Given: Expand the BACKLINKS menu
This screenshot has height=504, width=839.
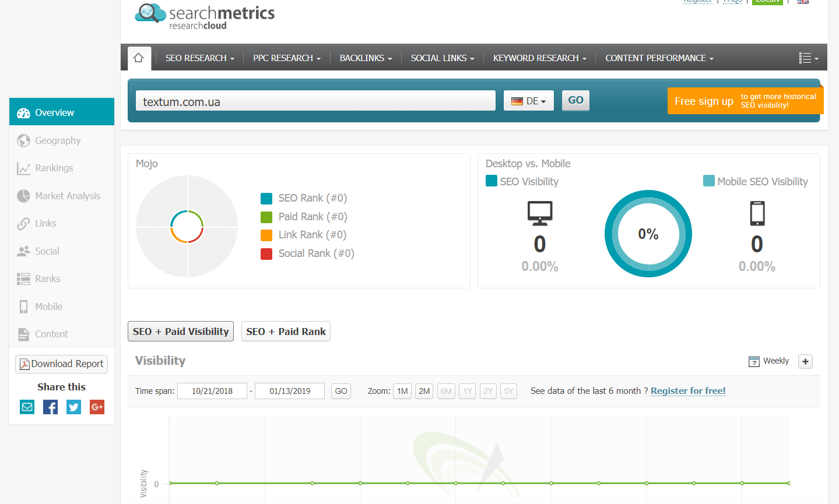Looking at the screenshot, I should tap(366, 58).
